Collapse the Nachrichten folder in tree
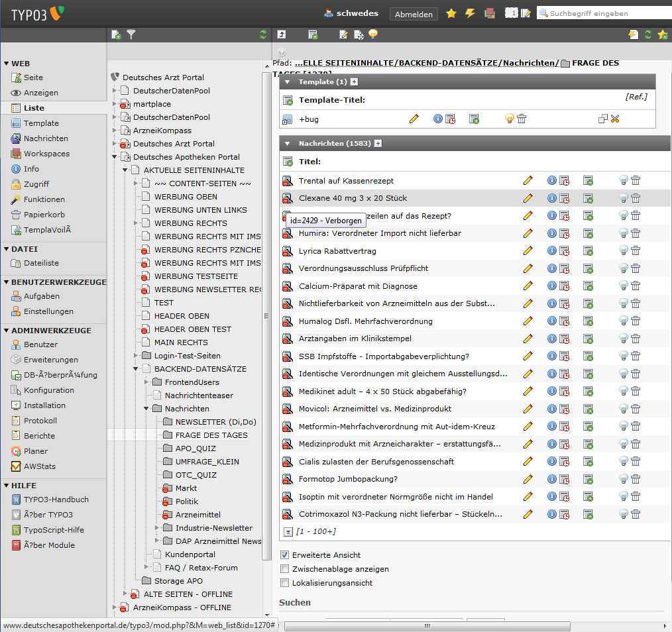This screenshot has height=632, width=672. click(146, 409)
